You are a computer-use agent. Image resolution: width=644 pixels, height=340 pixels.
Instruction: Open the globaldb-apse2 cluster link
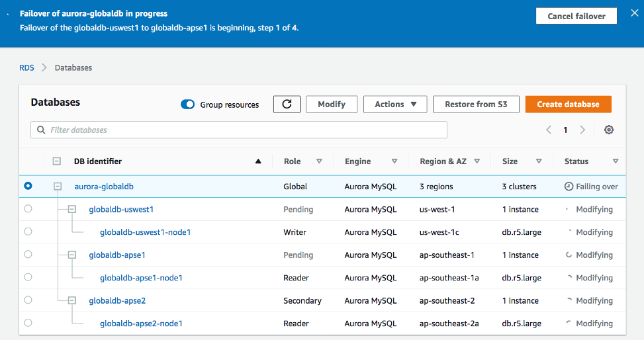tap(117, 300)
